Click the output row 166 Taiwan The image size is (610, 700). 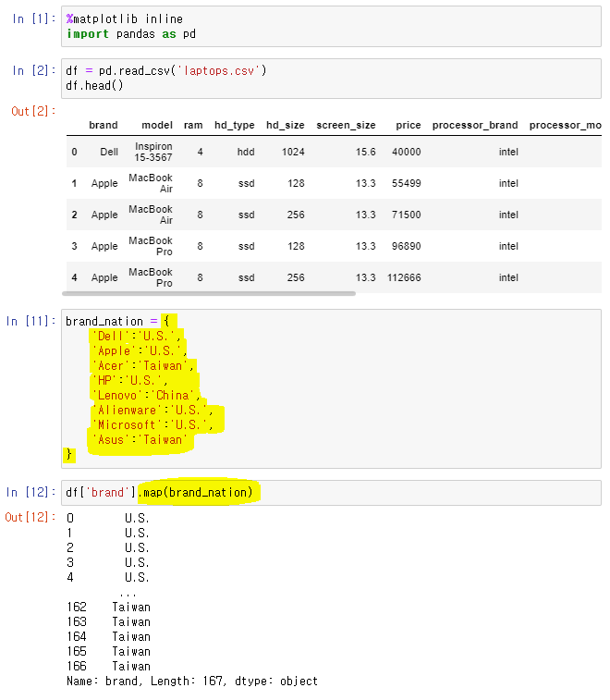click(x=109, y=666)
